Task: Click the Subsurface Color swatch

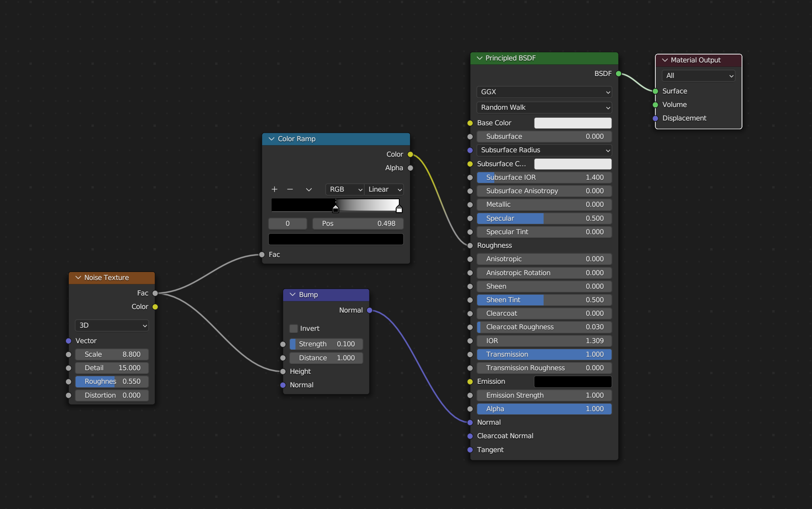Action: click(x=573, y=164)
